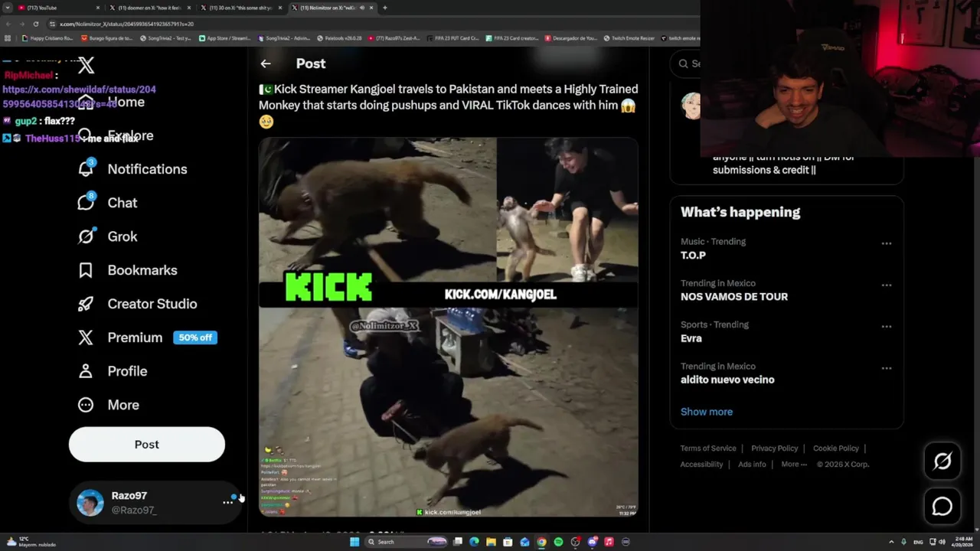The image size is (980, 551).
Task: Play the Kangjoel monkey video
Action: [x=448, y=328]
